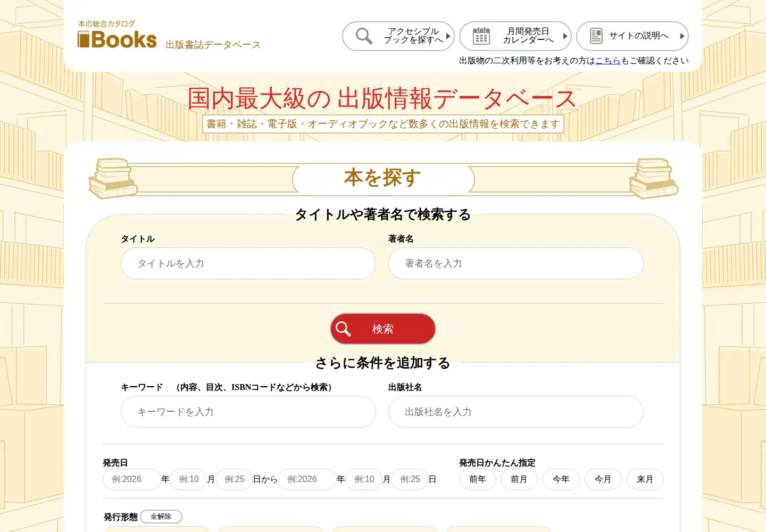This screenshot has height=532, width=766.
Task: Click the start year field of 発売日
Action: coord(132,479)
